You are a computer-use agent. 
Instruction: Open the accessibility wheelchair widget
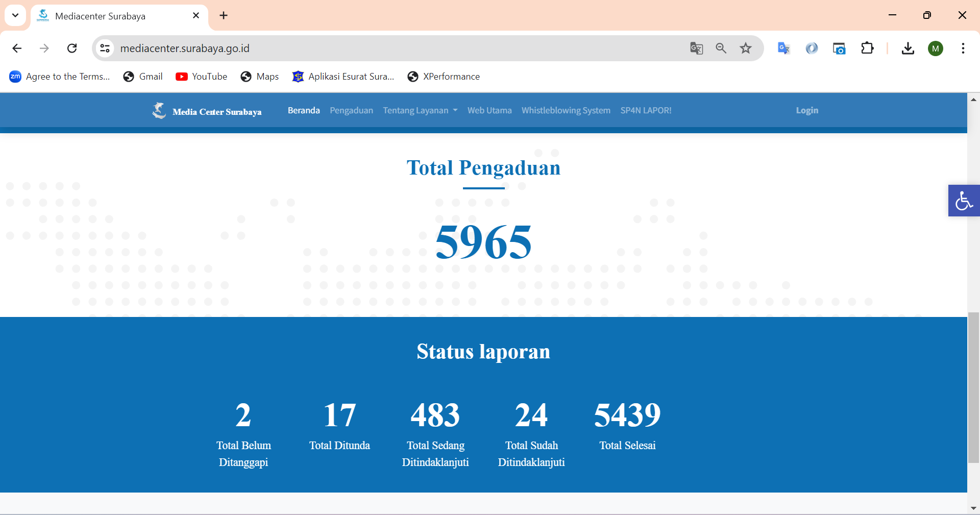click(x=964, y=201)
